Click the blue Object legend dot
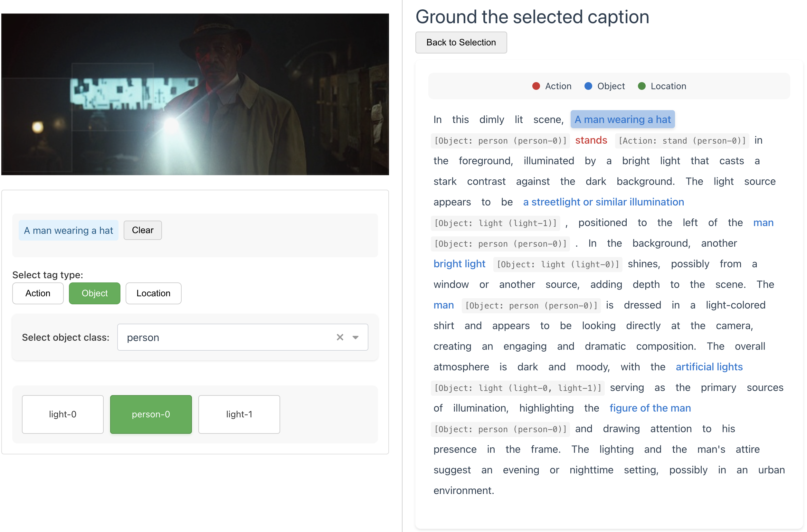Screen dimensions: 807x532 click(588, 86)
